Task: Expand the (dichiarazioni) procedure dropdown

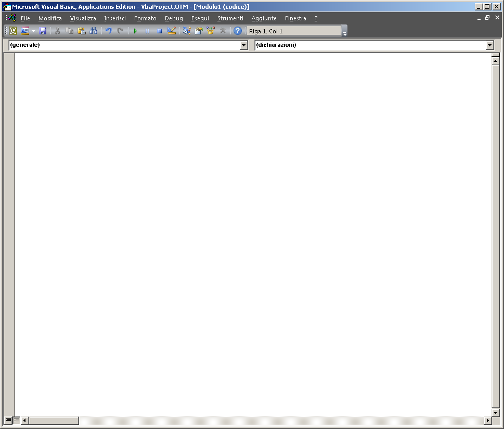Action: click(489, 45)
